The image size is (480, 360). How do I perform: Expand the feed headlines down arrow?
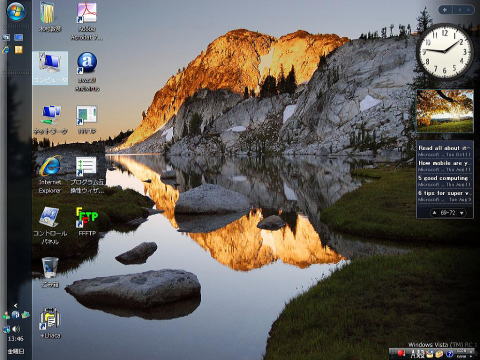tap(462, 213)
